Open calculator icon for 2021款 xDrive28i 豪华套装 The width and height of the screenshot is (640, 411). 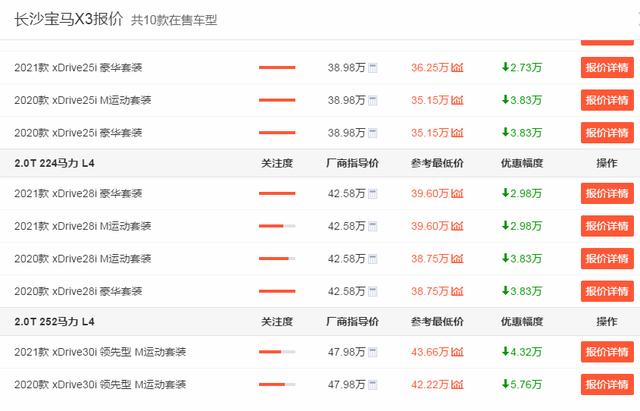373,194
